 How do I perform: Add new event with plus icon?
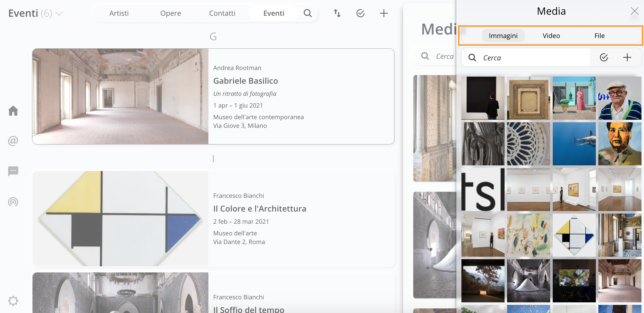click(x=384, y=13)
